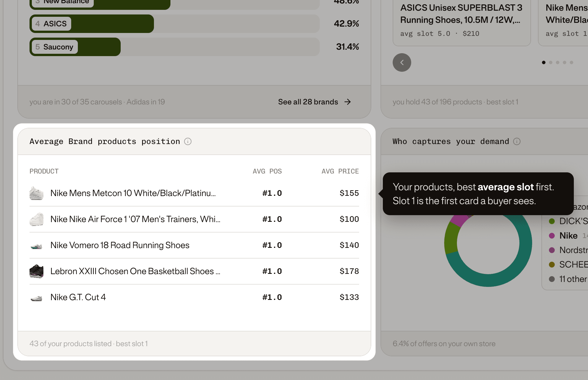Click 6.4% of offers on your own store text
This screenshot has height=380, width=588.
(x=444, y=344)
